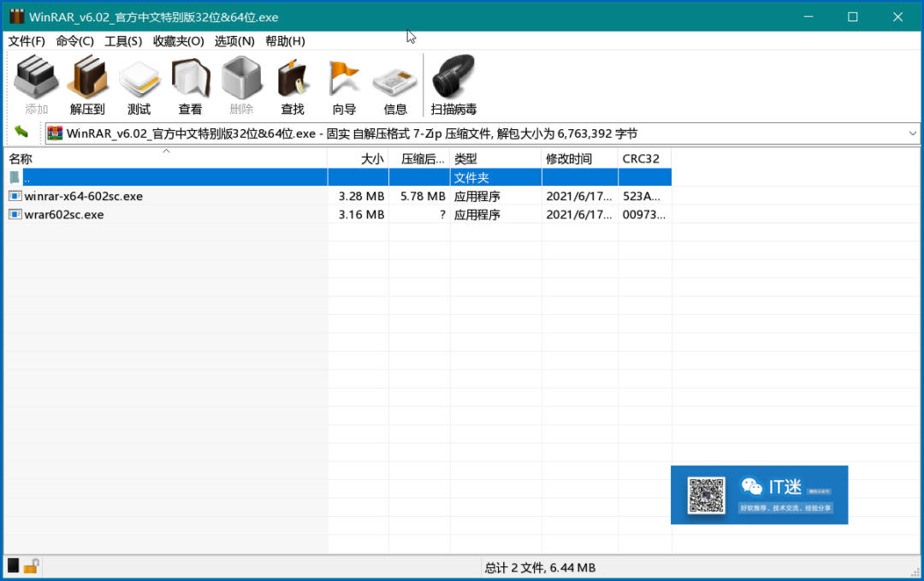Click the wrar602sc.exe file icon

coord(15,215)
